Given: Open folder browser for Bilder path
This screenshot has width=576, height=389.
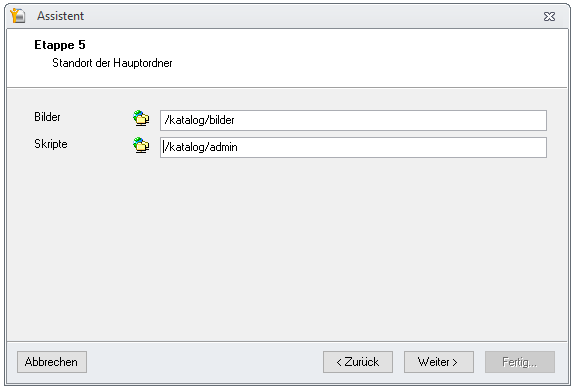Looking at the screenshot, I should 141,119.
